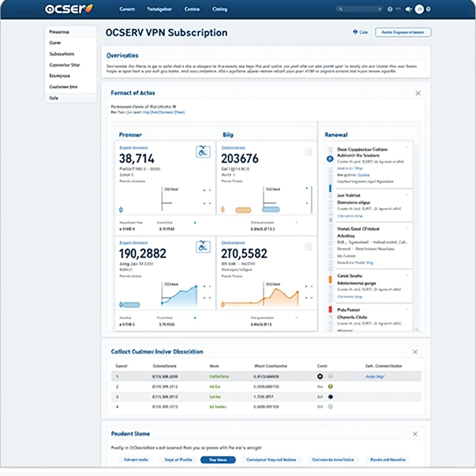Click the blue pill in the 190,2882 card
The image size is (476, 476).
[x=131, y=305]
